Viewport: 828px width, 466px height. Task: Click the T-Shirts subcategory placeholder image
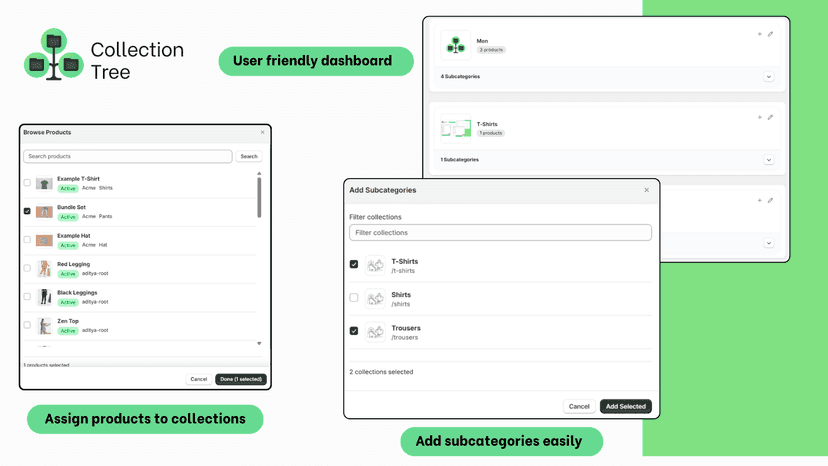click(375, 265)
